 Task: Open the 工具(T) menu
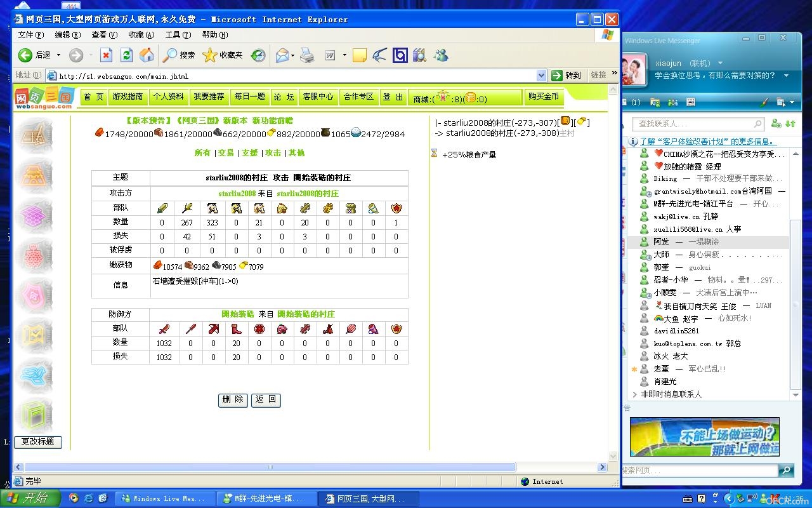(178, 35)
